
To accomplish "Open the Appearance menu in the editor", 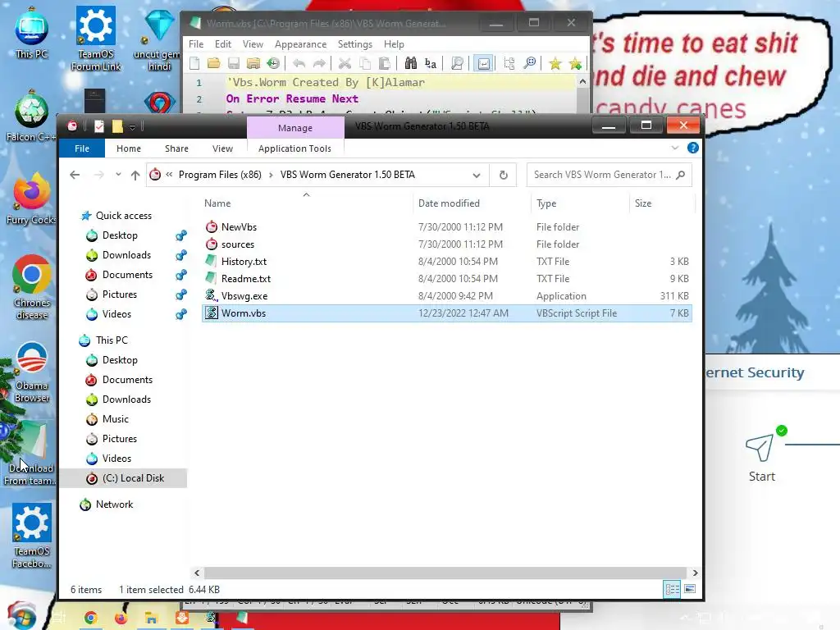I will point(300,44).
